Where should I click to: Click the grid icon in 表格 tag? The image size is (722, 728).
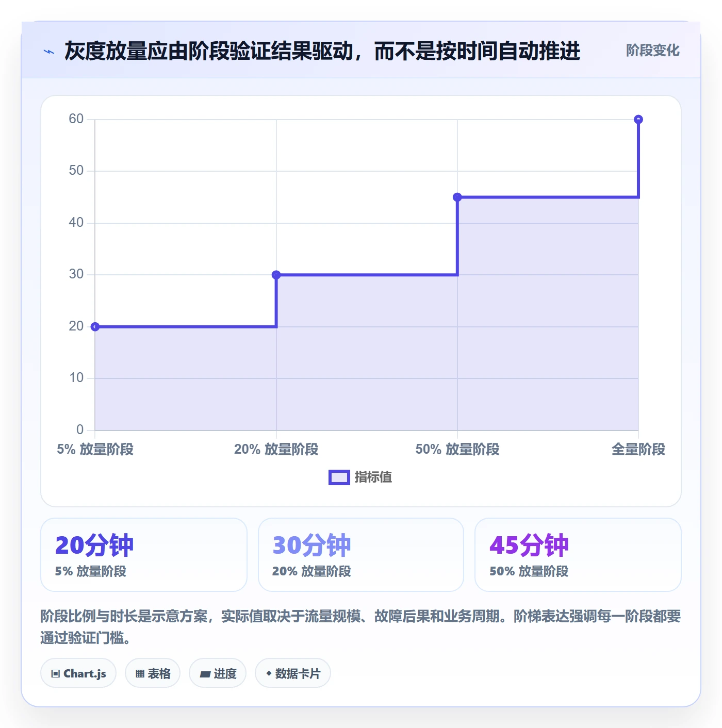point(140,673)
